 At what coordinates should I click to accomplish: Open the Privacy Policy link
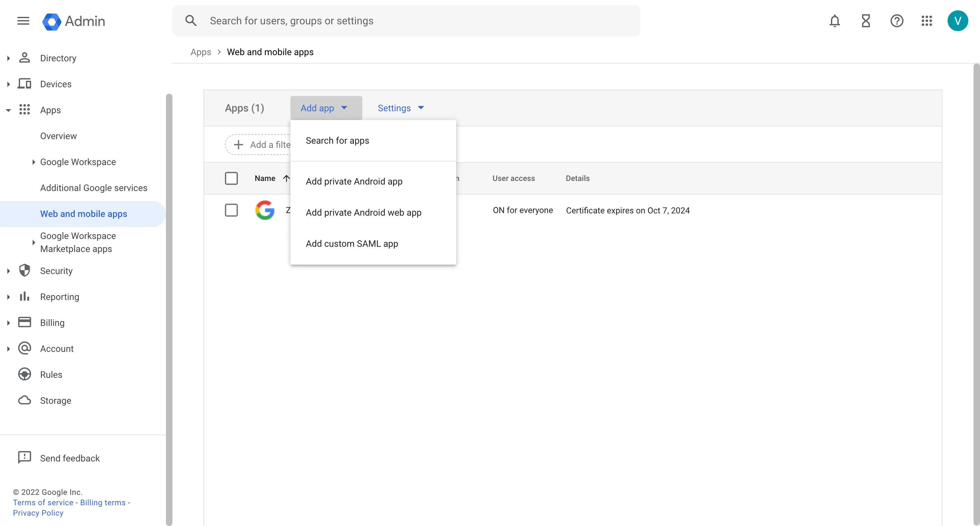38,513
